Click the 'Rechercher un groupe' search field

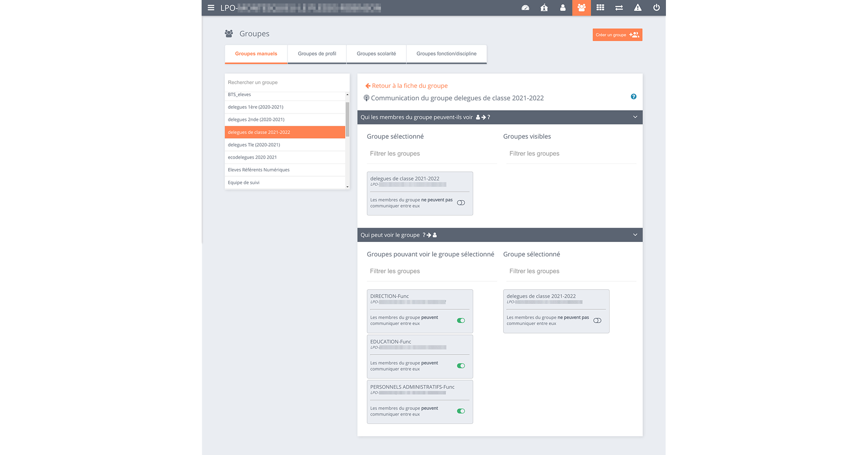click(x=287, y=83)
